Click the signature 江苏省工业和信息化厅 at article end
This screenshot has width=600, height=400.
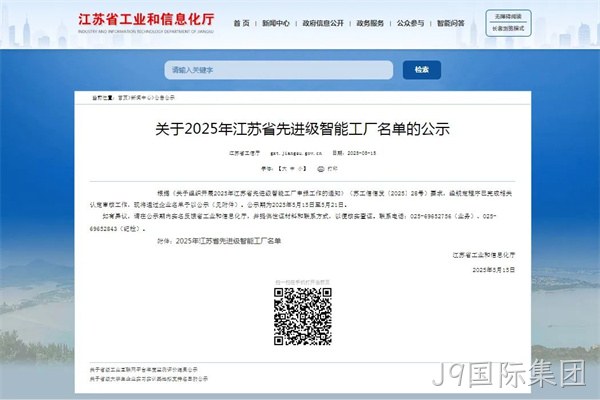(484, 255)
